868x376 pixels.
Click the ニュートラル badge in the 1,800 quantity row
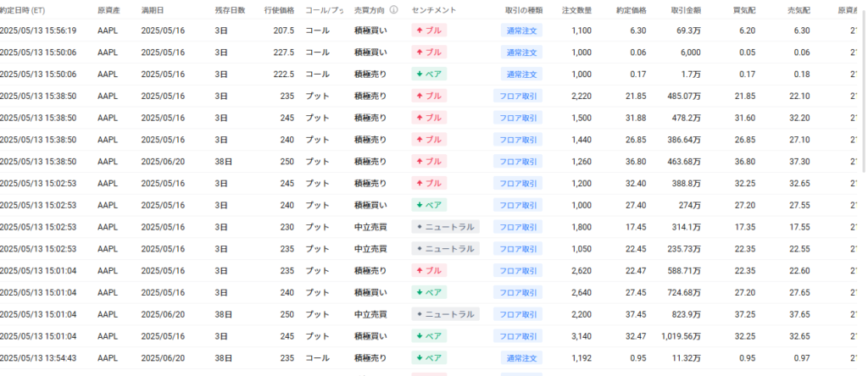[x=446, y=226]
